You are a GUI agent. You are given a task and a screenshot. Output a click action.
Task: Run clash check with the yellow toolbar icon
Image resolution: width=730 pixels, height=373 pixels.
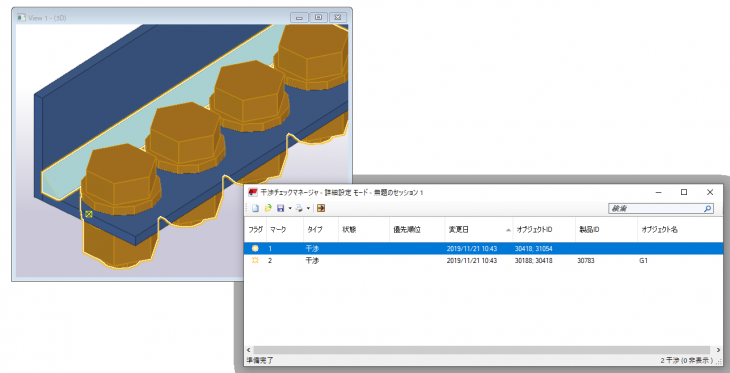(x=320, y=209)
